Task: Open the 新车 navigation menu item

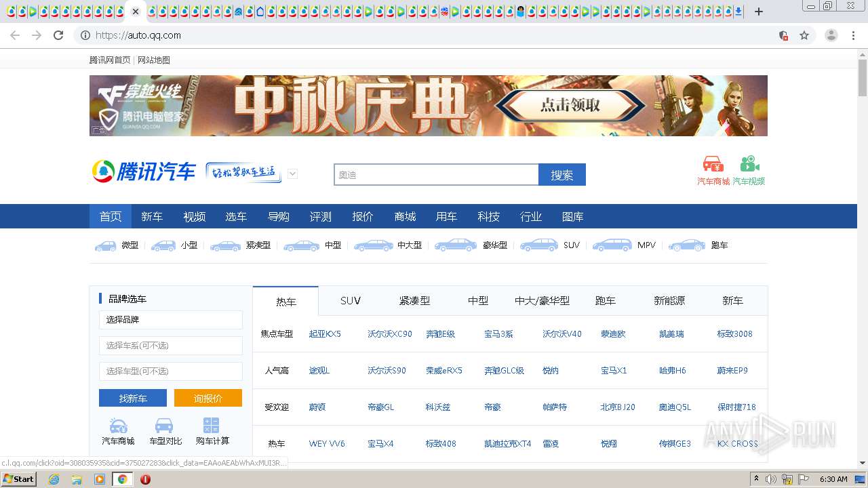Action: pos(152,216)
